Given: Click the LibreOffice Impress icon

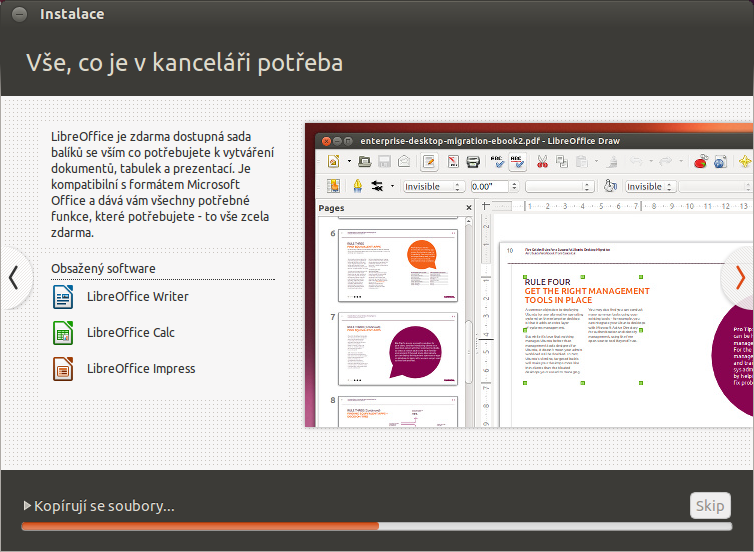Looking at the screenshot, I should (x=63, y=369).
